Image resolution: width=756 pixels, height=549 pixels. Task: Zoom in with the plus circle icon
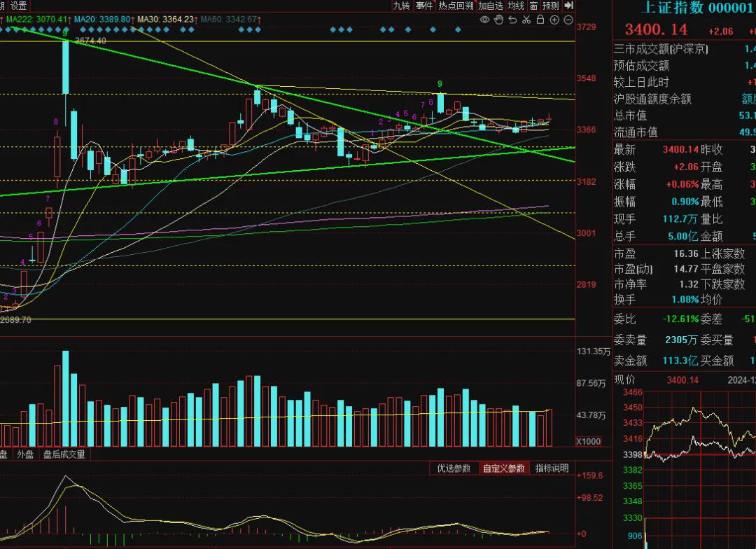[x=554, y=20]
